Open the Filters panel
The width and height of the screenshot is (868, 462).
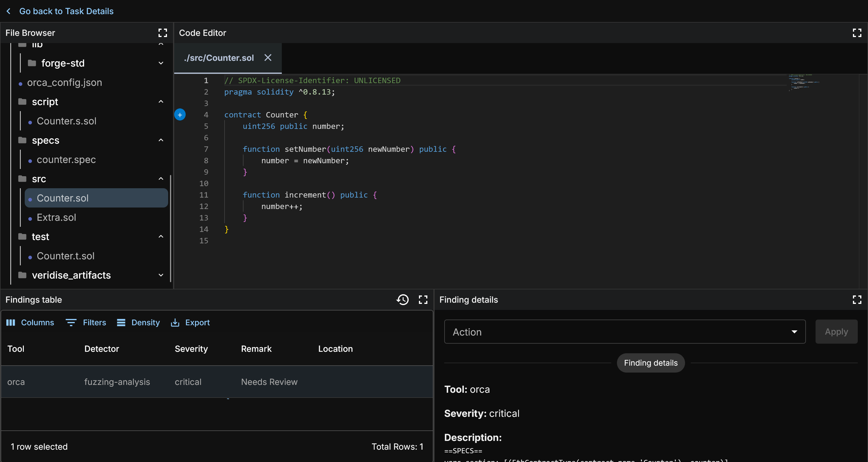pyautogui.click(x=86, y=323)
